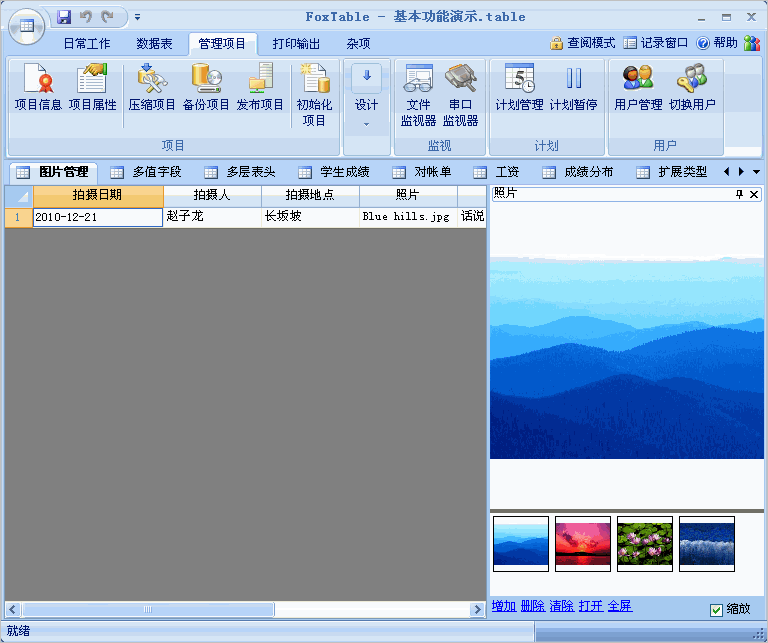Click the 打开 open link
The image size is (768, 643).
click(x=591, y=606)
